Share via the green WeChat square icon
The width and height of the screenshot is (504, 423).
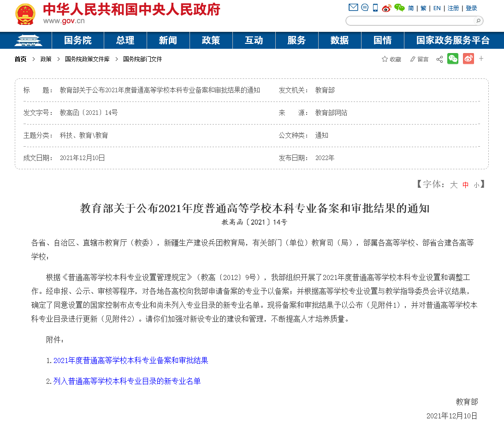(453, 59)
